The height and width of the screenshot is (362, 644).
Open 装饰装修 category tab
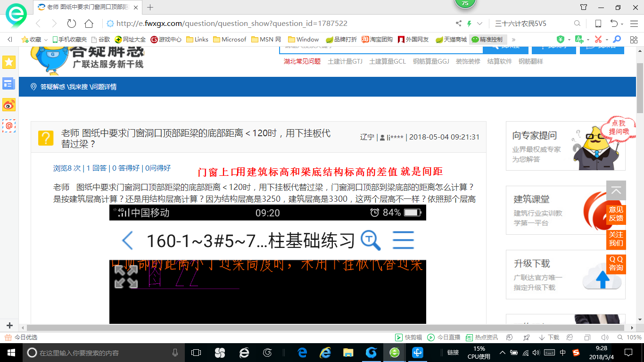click(x=468, y=61)
